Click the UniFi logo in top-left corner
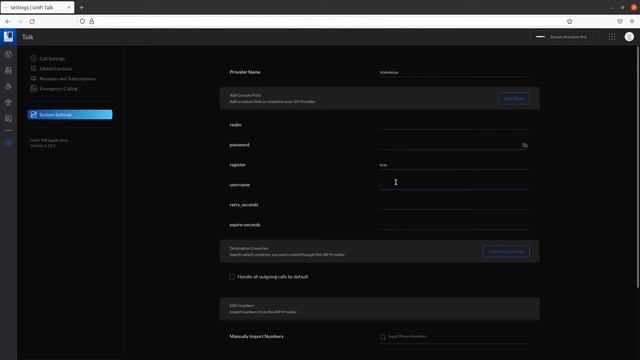Viewport: 640px width, 360px height. 8,37
